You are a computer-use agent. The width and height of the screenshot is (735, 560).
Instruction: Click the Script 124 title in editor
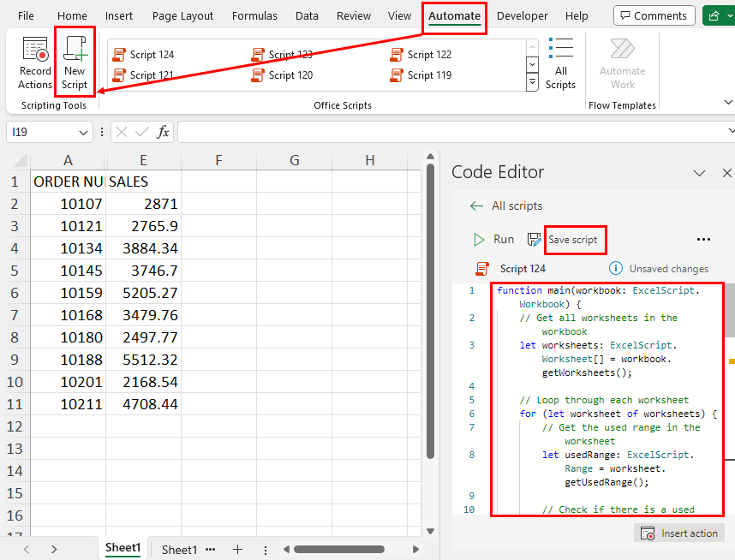click(x=523, y=269)
